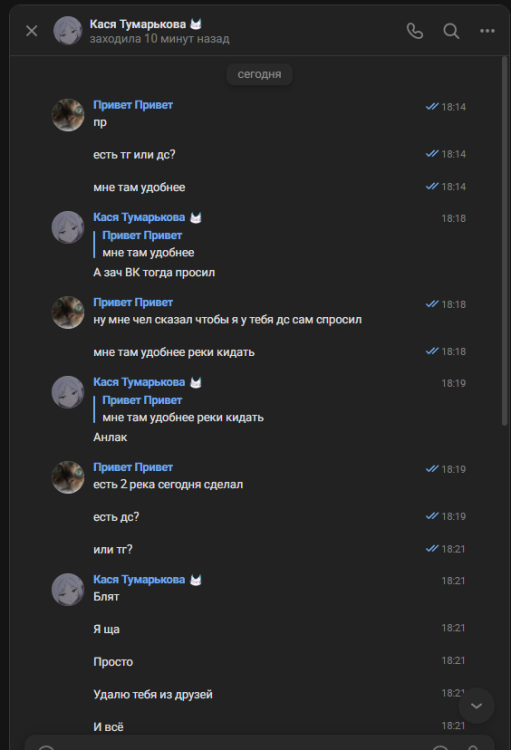Select the message 'есть тг или дс?'
Viewport: 511px width, 750px height.
(x=134, y=154)
